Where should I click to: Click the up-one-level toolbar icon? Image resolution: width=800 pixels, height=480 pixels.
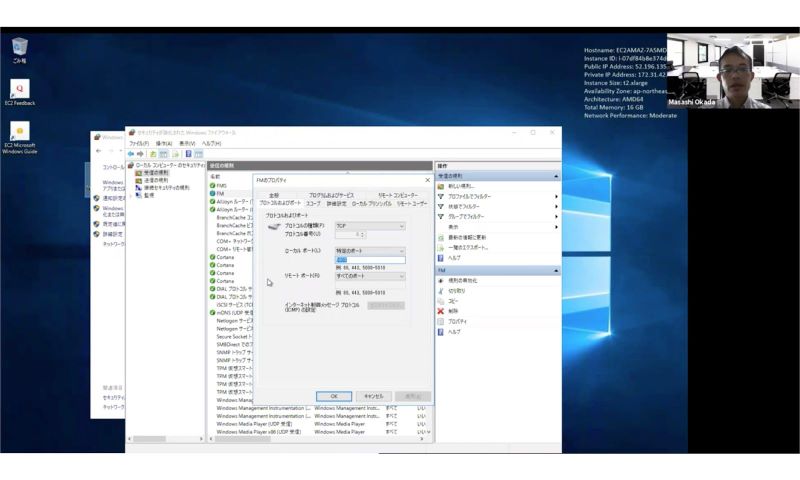pos(153,154)
